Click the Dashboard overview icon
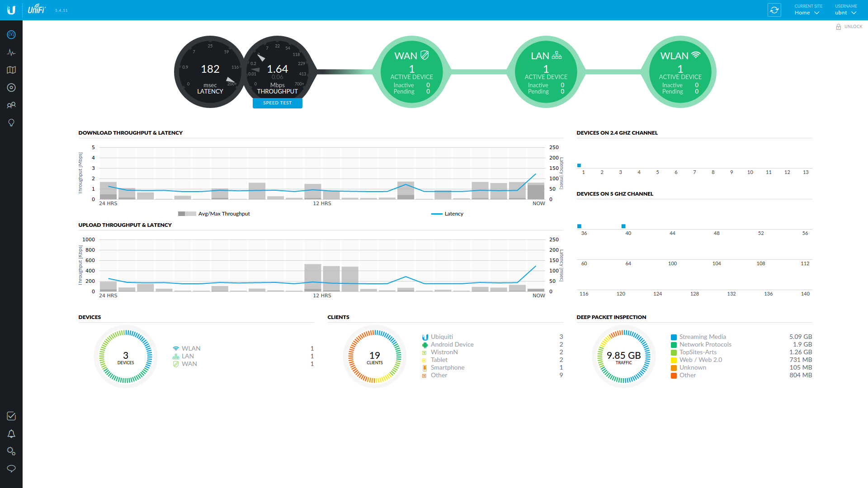Viewport: 868px width, 488px height. [11, 34]
